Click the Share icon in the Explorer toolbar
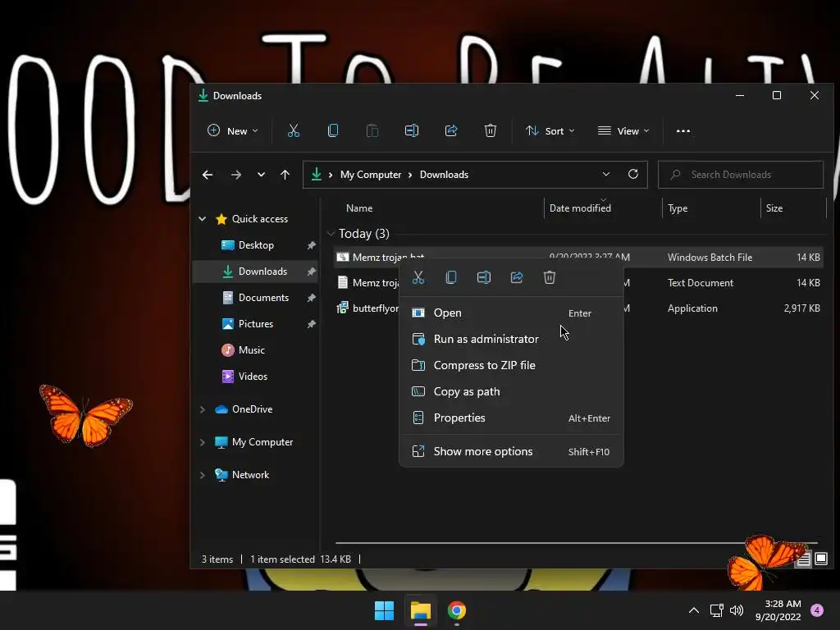This screenshot has height=630, width=840. [451, 130]
